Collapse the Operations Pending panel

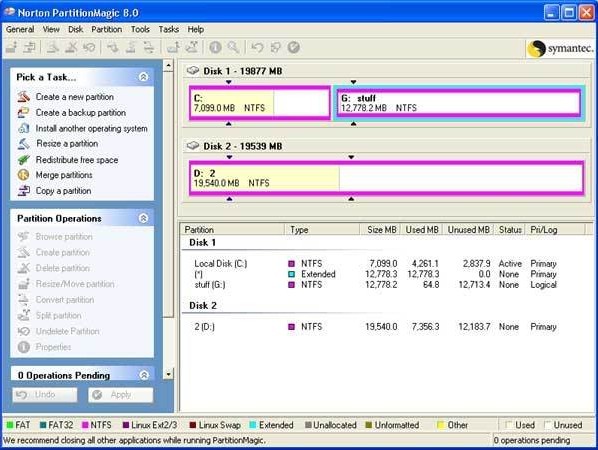pyautogui.click(x=144, y=375)
